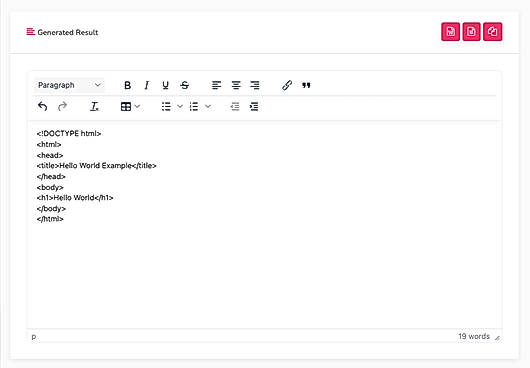Undo the last edit

tap(43, 106)
